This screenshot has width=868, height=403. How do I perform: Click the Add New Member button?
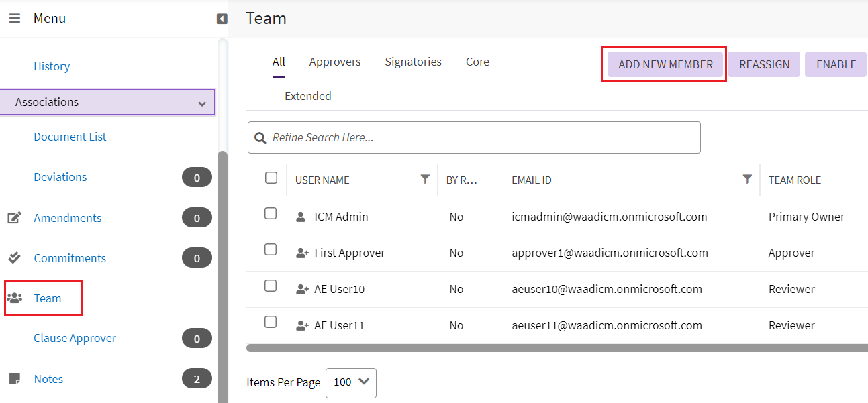(665, 64)
